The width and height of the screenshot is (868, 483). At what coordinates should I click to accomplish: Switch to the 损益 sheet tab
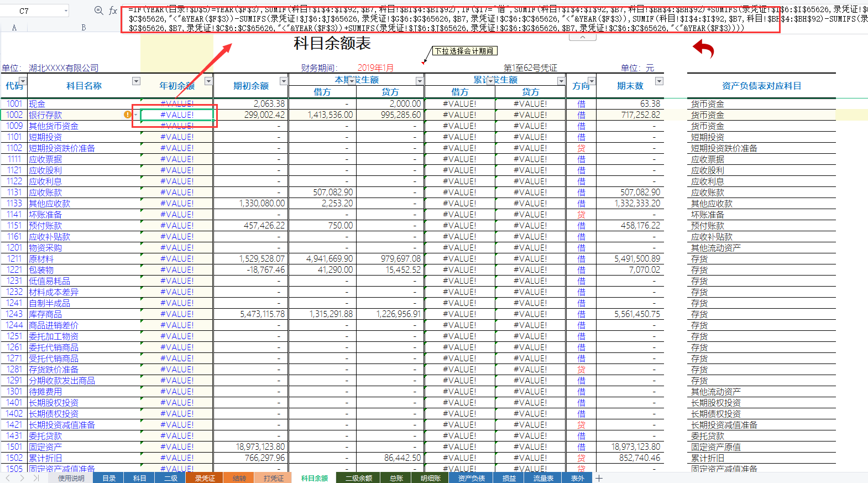tap(509, 478)
